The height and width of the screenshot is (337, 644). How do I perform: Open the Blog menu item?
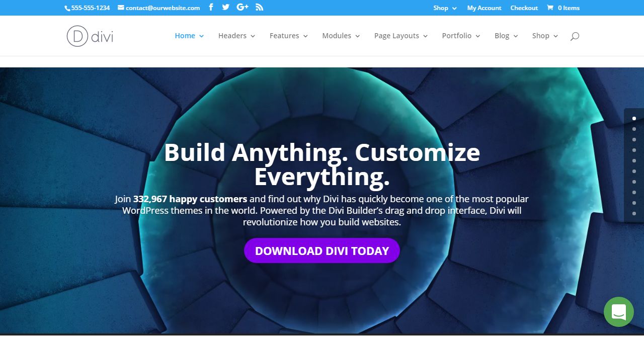click(x=506, y=36)
